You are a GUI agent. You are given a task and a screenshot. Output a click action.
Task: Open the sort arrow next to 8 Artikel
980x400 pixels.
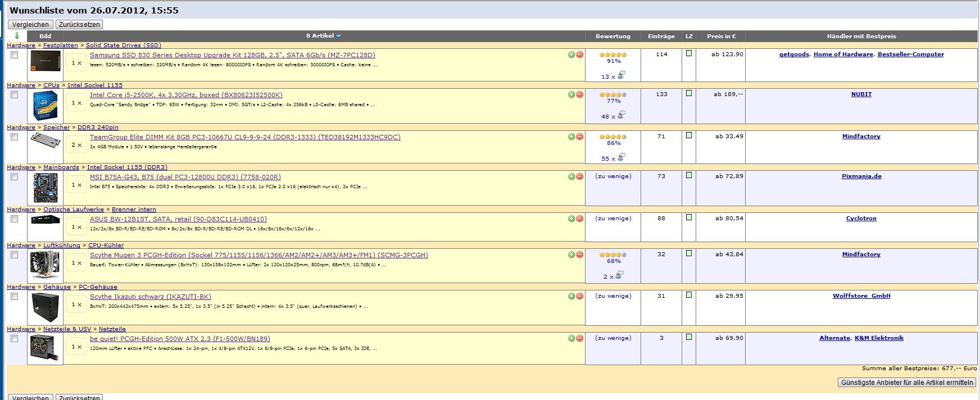click(338, 36)
